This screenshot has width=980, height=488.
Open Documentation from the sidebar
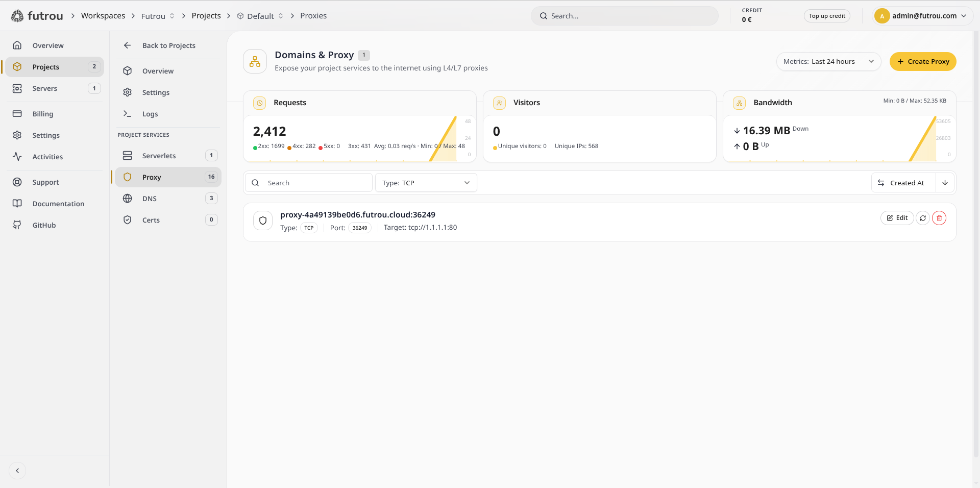click(x=55, y=204)
